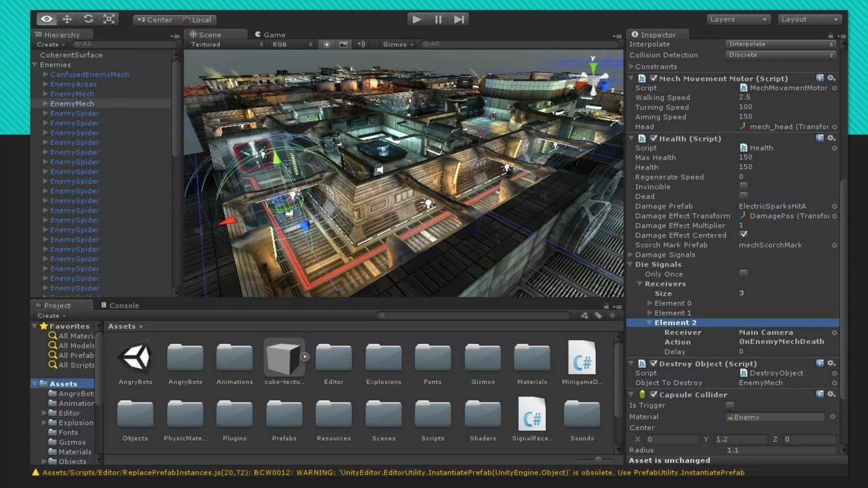Toggle scene audio speaker icon

coord(361,44)
